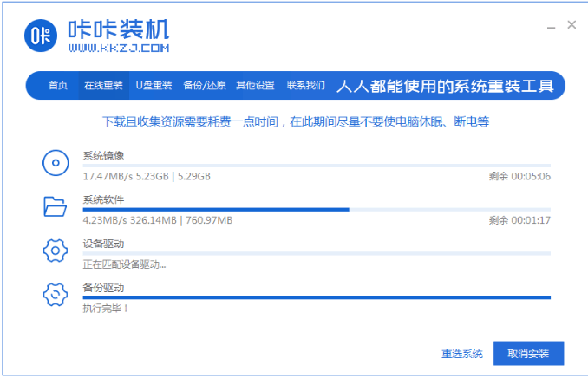Screen dimensions: 588x378
Task: Open the 其他设置 tab
Action: pos(255,85)
